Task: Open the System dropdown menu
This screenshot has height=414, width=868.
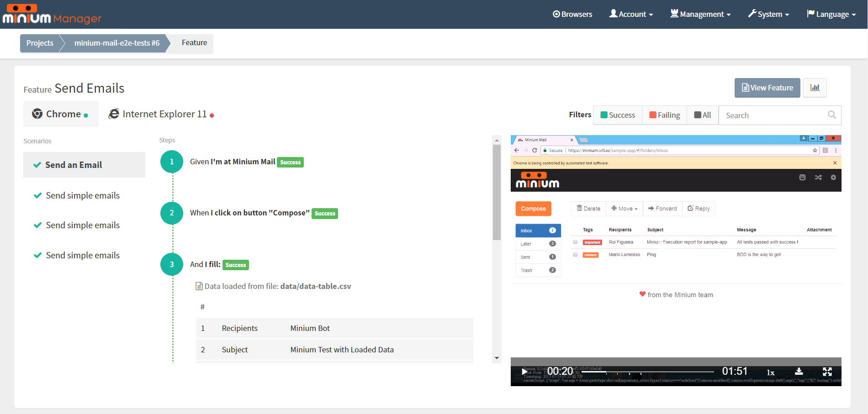Action: (768, 14)
